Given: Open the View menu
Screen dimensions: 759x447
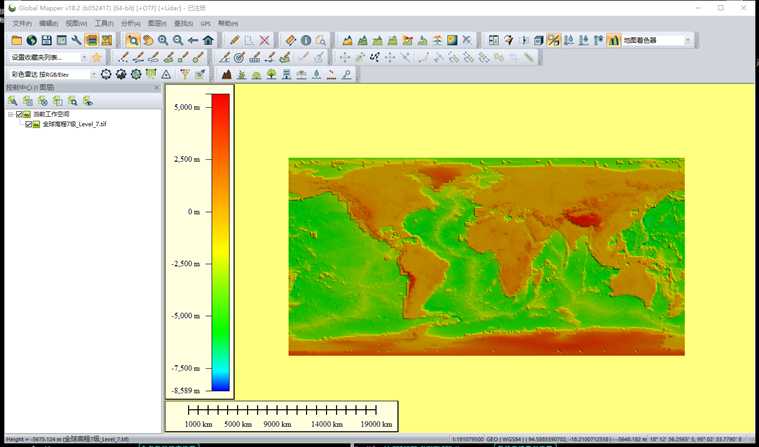Looking at the screenshot, I should [76, 23].
